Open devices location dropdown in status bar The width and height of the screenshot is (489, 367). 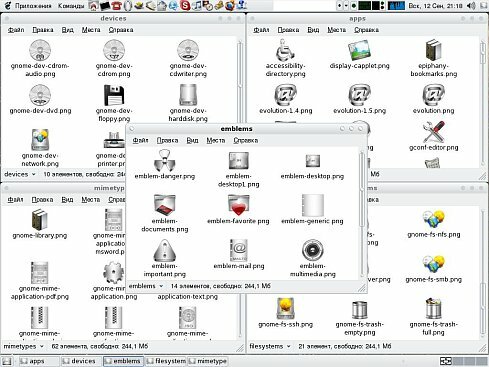[x=20, y=174]
